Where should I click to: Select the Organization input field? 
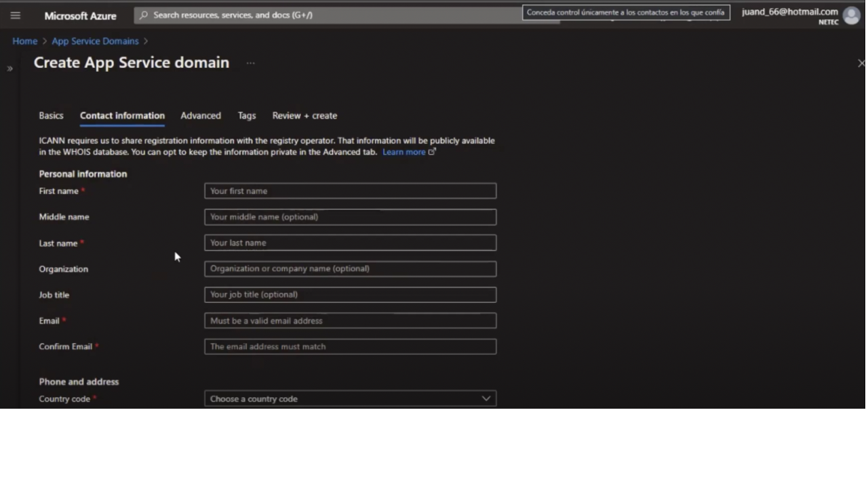coord(350,268)
